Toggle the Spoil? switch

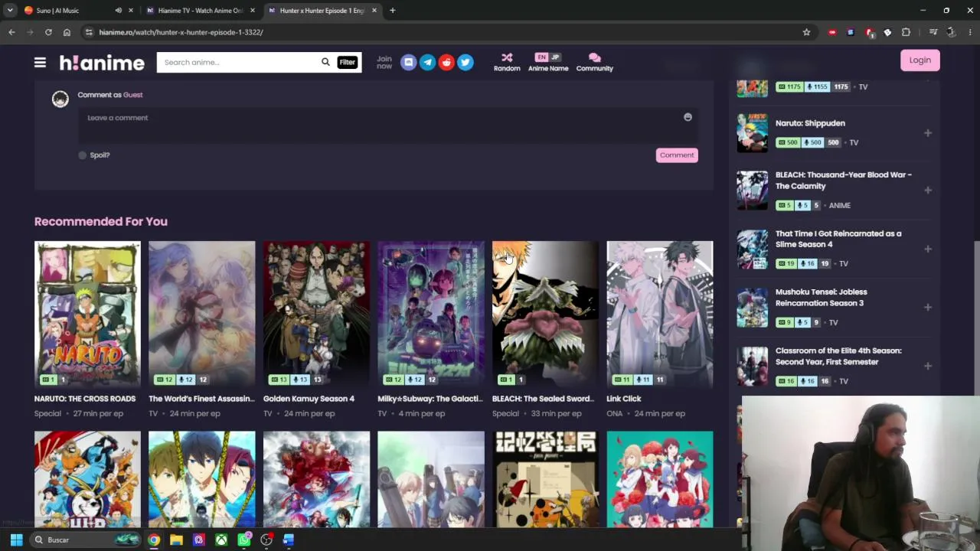pos(83,155)
